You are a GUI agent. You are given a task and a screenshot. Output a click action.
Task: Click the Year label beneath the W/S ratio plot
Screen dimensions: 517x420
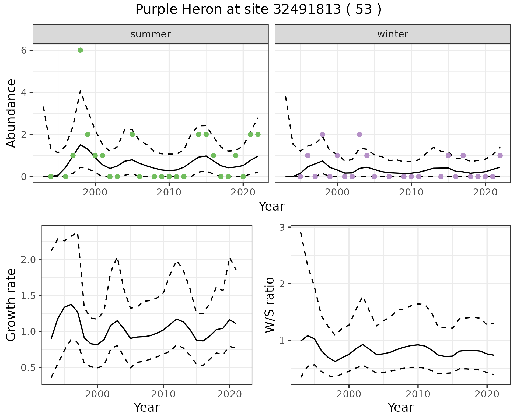click(x=400, y=408)
